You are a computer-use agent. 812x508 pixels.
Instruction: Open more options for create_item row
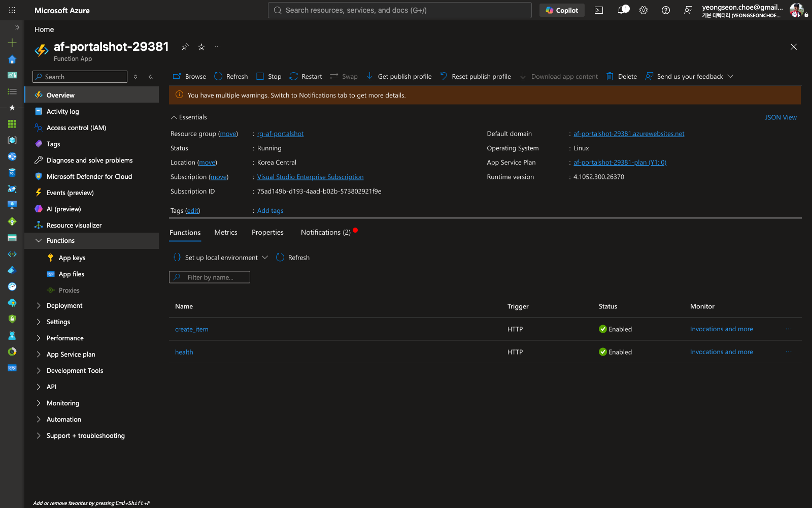pyautogui.click(x=789, y=329)
